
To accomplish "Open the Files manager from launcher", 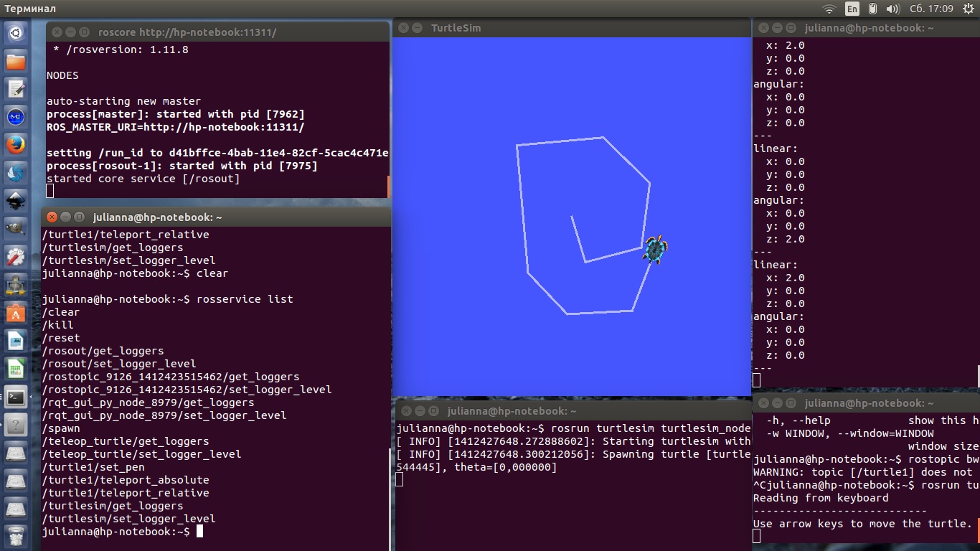I will [16, 61].
